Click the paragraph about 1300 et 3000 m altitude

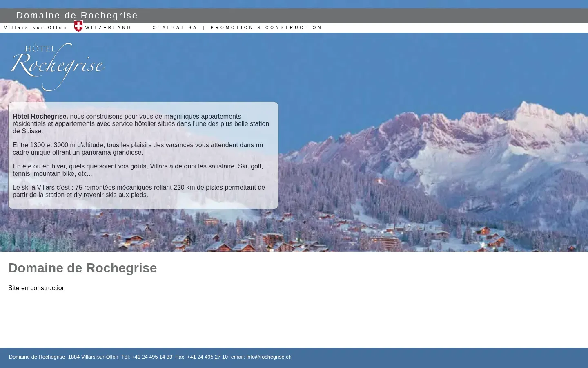tap(138, 149)
